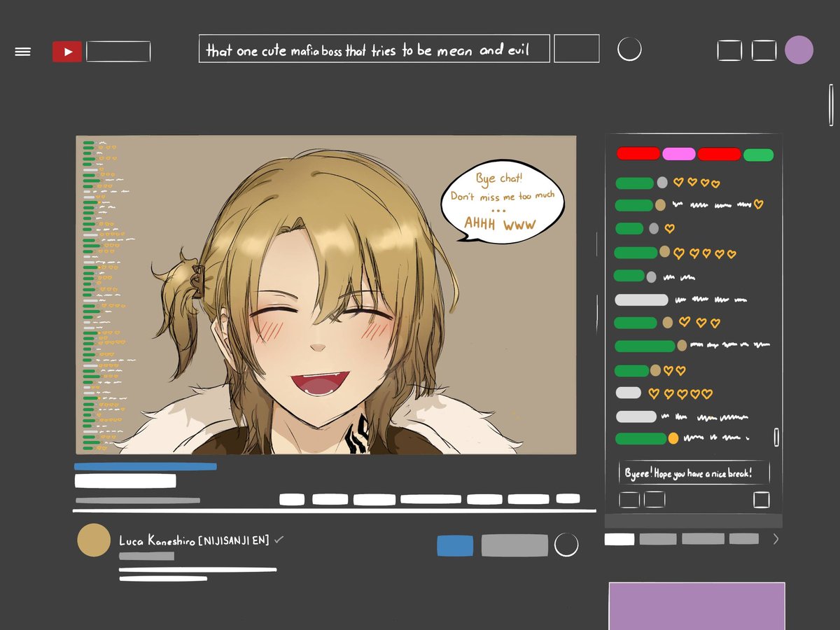Click the small chat panel scrollbar handle
Image resolution: width=840 pixels, height=630 pixels.
(776, 437)
